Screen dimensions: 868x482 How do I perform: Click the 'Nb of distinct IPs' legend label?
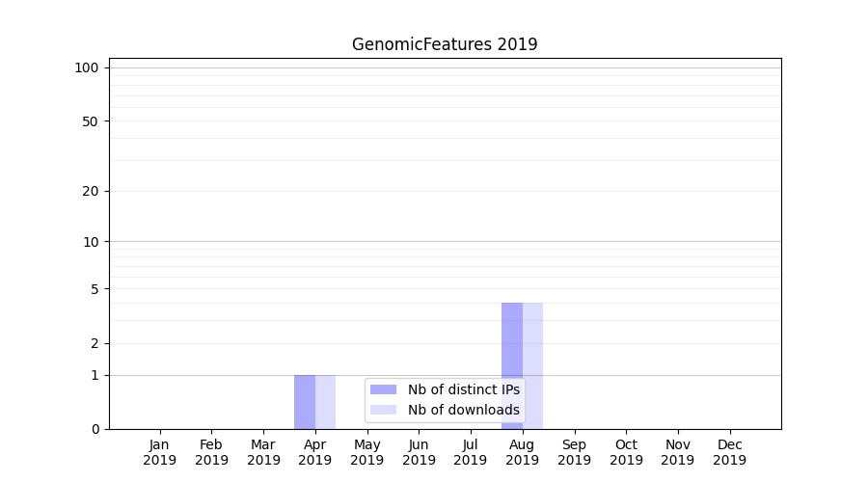463,389
